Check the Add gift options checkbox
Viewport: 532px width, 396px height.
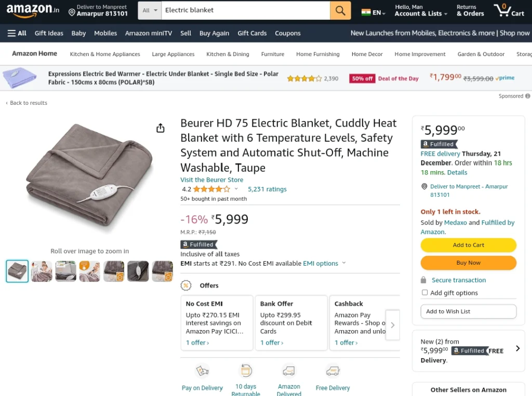pyautogui.click(x=424, y=292)
